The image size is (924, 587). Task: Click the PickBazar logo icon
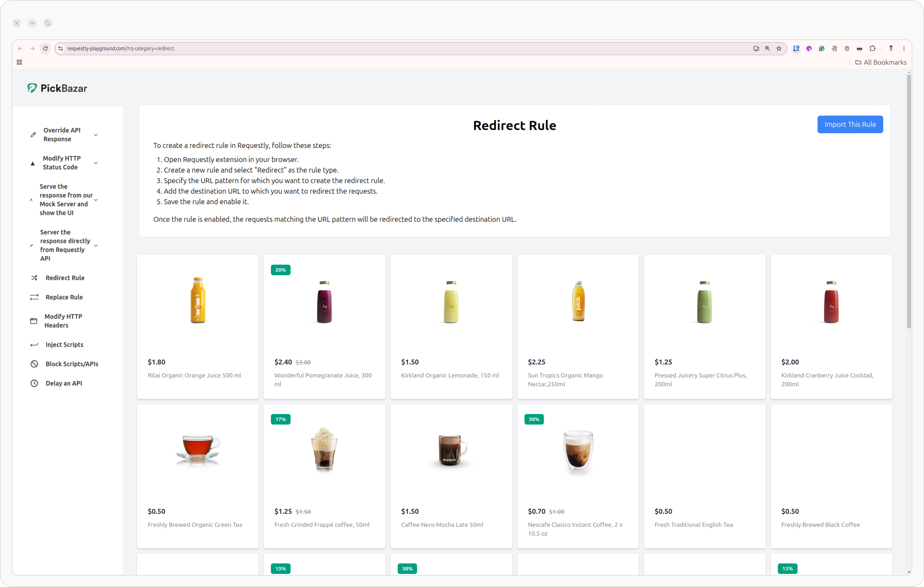pos(32,88)
